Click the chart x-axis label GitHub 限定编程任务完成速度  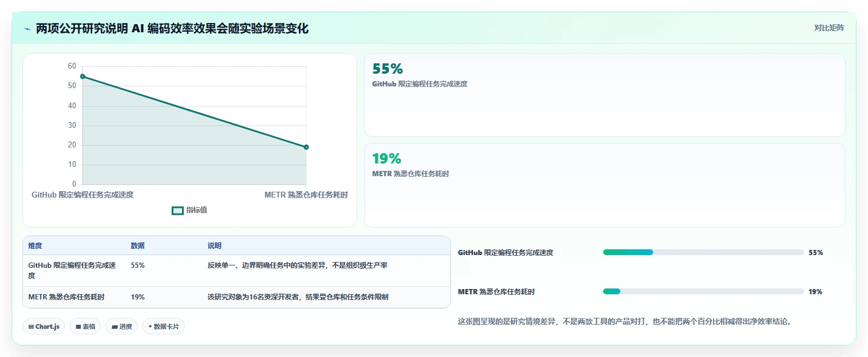[83, 195]
